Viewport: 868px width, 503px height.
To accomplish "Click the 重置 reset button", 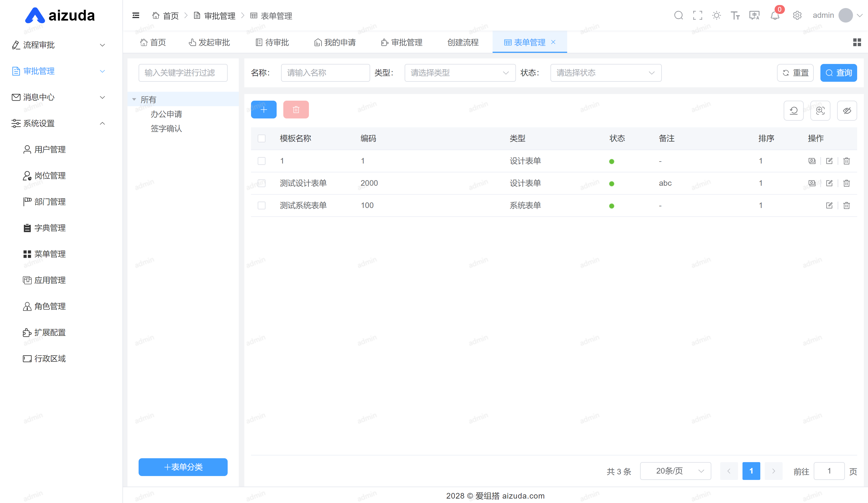I will (x=795, y=73).
